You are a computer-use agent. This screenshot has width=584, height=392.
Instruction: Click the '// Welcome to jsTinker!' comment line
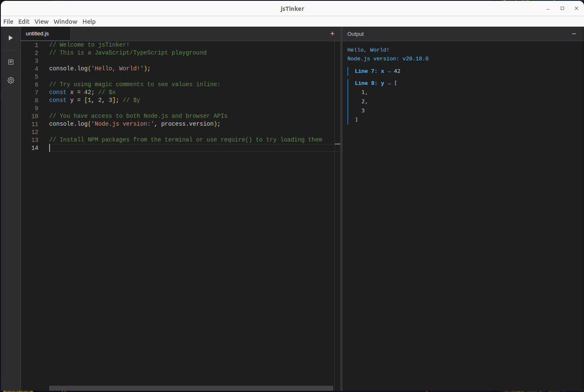click(x=89, y=45)
